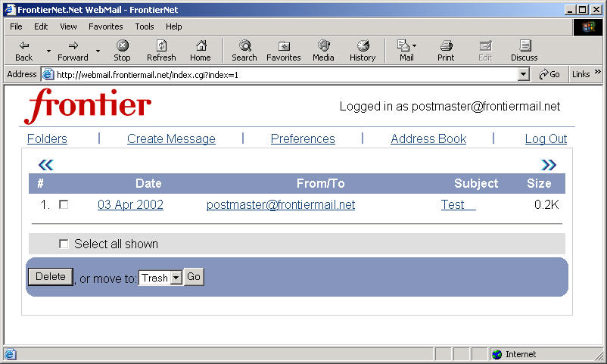Show the History toolbar button
Screen dimensions: 607x364
click(363, 51)
